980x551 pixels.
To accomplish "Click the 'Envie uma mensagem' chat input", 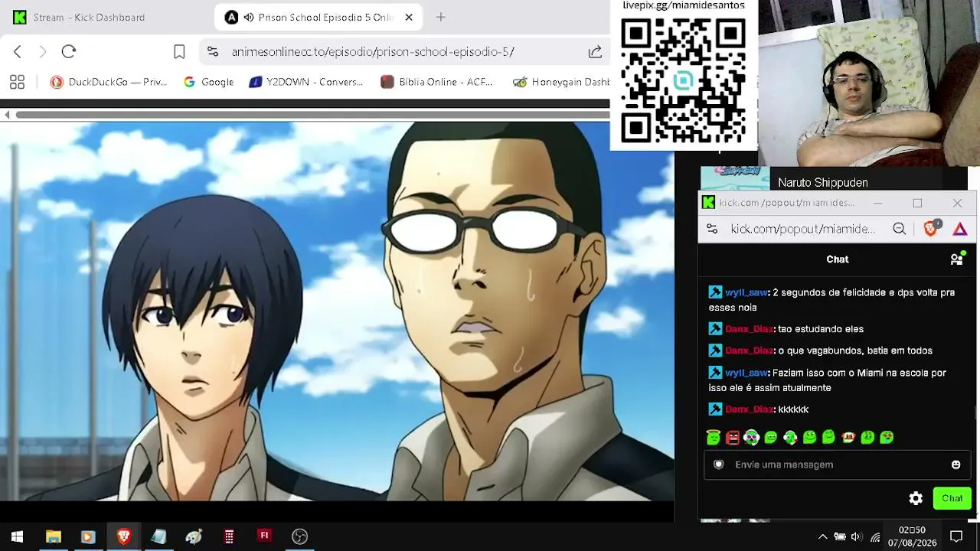I will (836, 465).
